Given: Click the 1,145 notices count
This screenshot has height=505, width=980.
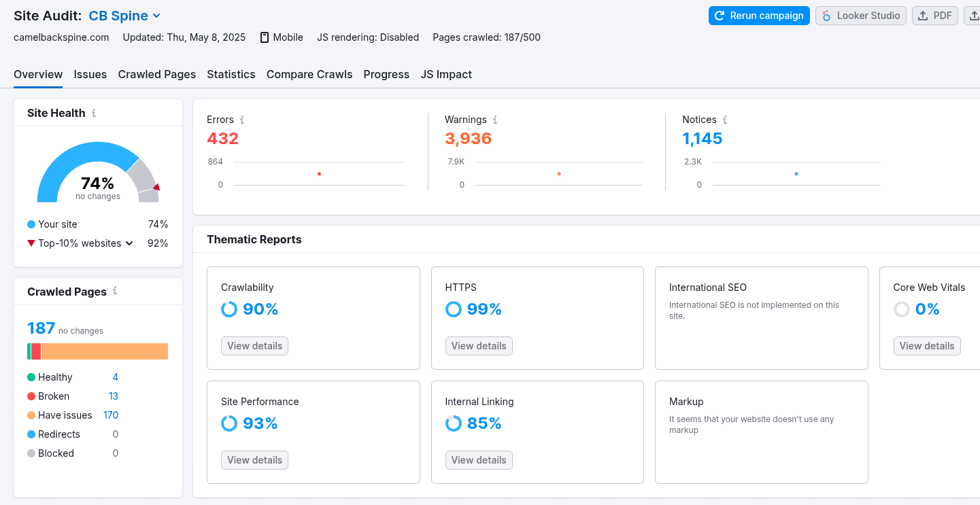Looking at the screenshot, I should click(x=703, y=139).
